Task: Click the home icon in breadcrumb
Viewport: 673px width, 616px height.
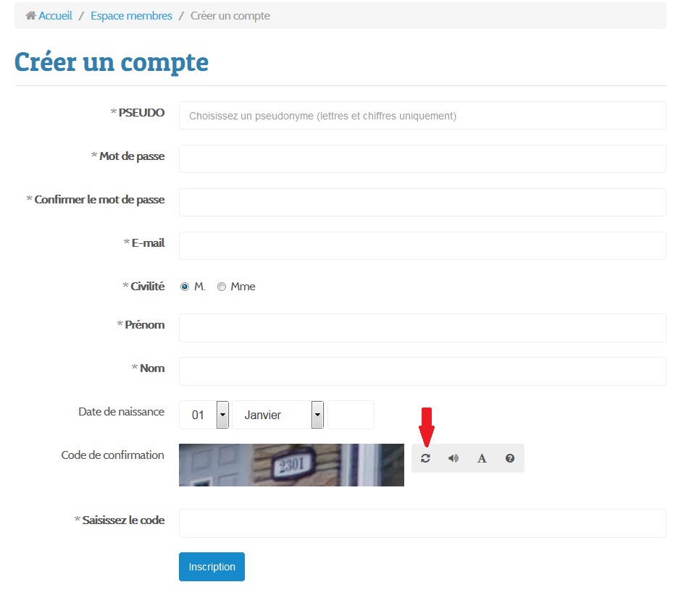Action: pos(30,16)
